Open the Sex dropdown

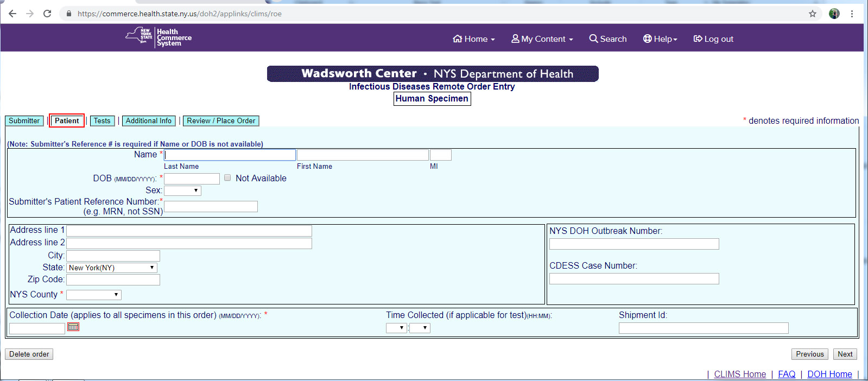[x=182, y=190]
